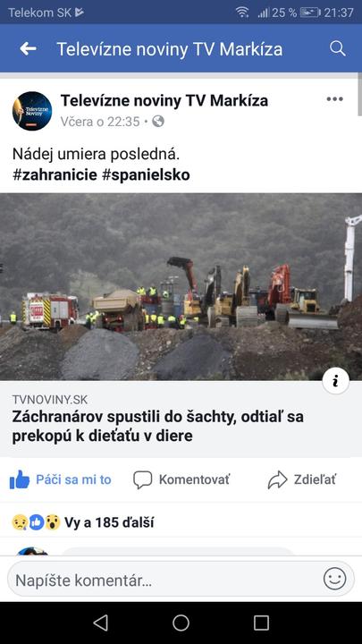Tap the Komentovať comment button
The height and width of the screenshot is (644, 362).
tap(181, 479)
